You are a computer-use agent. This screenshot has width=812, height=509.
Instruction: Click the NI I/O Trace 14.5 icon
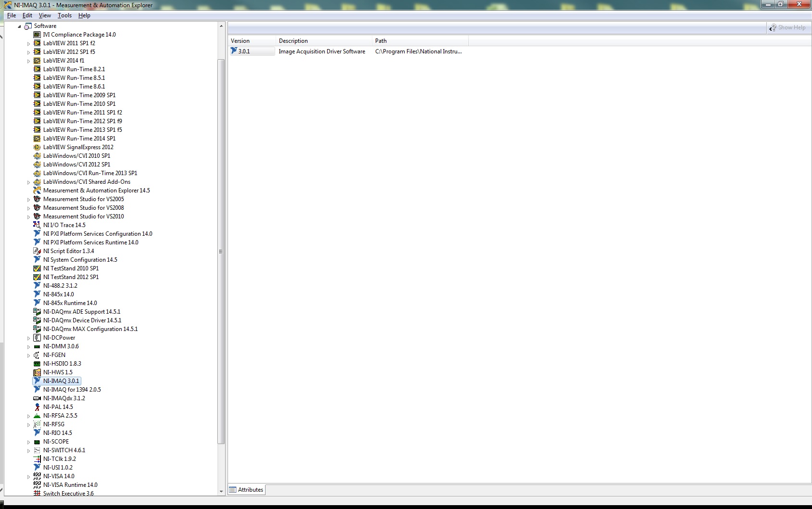(37, 225)
